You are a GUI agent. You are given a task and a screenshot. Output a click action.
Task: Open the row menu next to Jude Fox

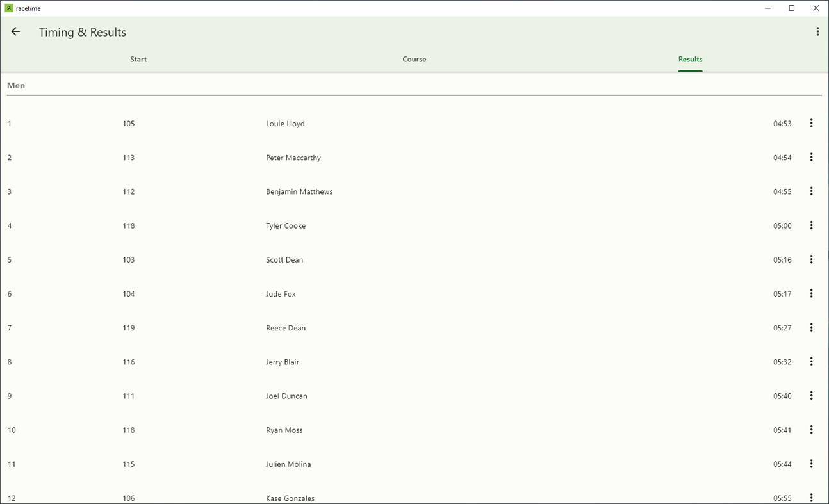(x=812, y=293)
